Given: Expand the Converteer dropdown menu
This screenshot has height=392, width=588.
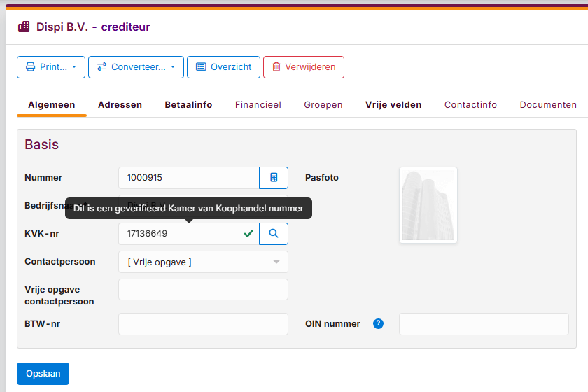Looking at the screenshot, I should click(x=136, y=67).
